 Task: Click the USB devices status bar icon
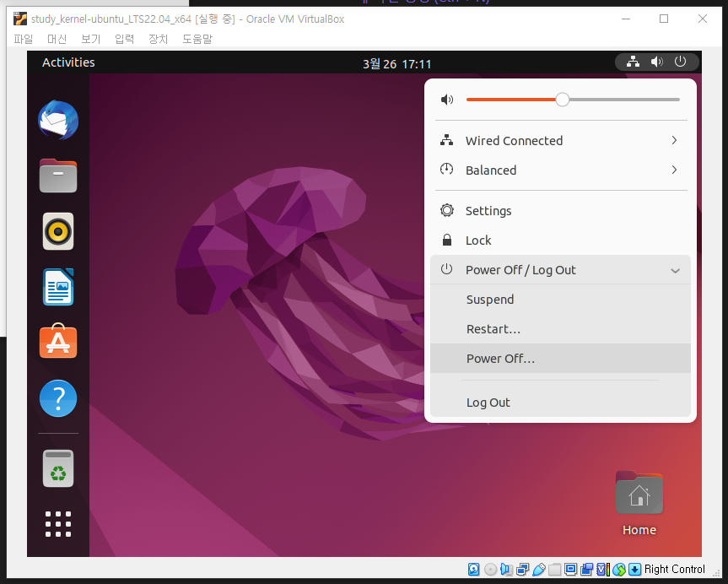[538, 569]
